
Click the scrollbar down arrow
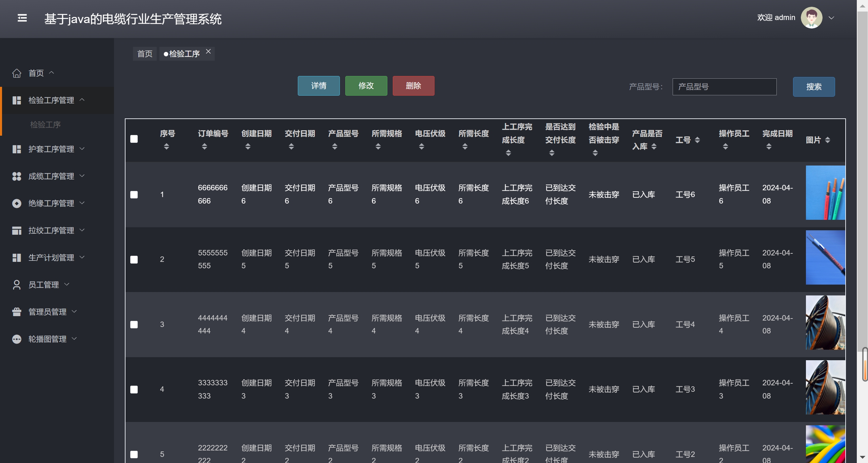pos(863,458)
